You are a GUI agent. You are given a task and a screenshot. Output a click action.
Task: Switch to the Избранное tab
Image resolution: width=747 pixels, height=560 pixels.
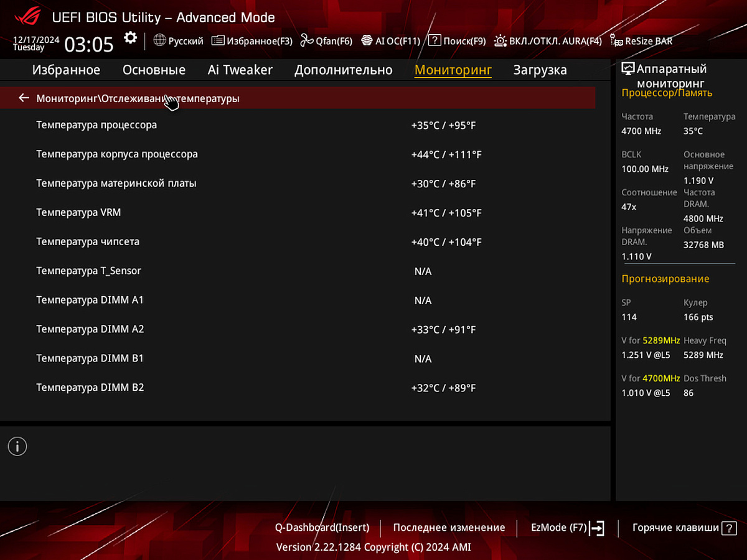click(x=66, y=70)
